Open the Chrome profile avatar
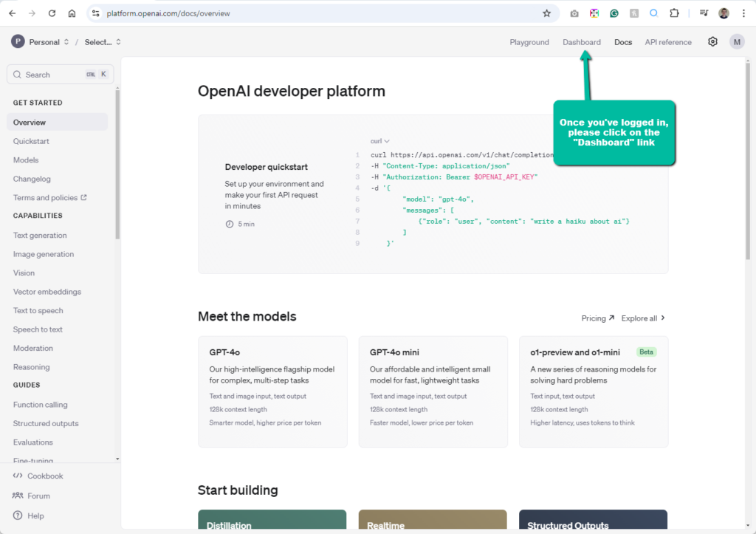Viewport: 756px width, 534px height. pyautogui.click(x=724, y=13)
